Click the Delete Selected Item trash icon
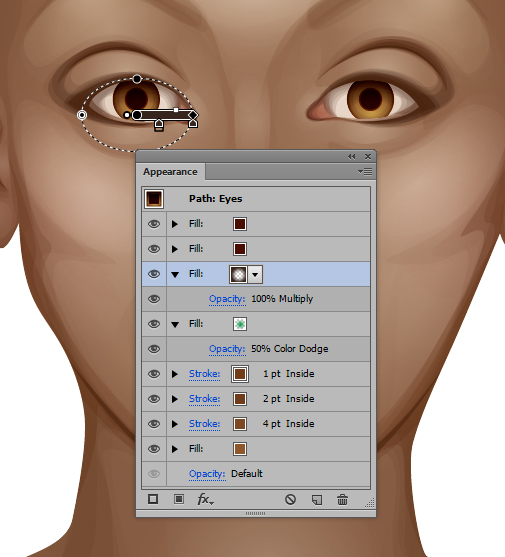 pyautogui.click(x=342, y=499)
